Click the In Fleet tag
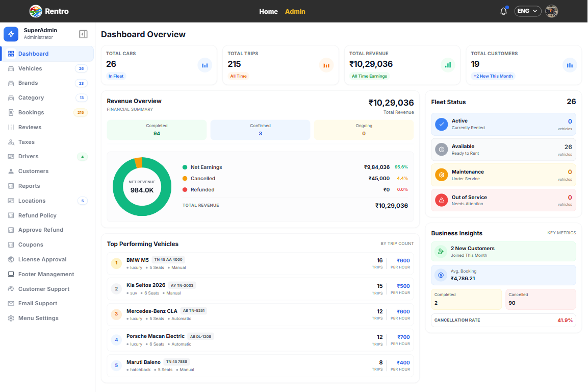This screenshot has height=392, width=588. click(116, 76)
